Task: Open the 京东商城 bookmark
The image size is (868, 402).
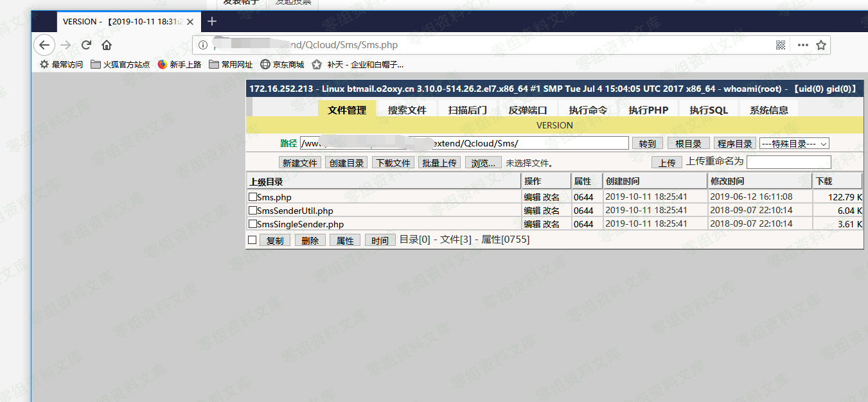Action: 282,64
